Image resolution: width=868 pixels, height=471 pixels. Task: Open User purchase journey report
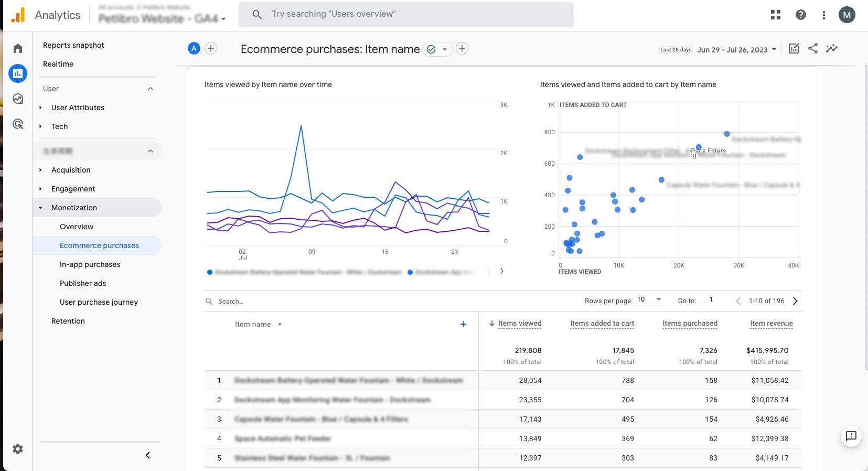pos(99,302)
